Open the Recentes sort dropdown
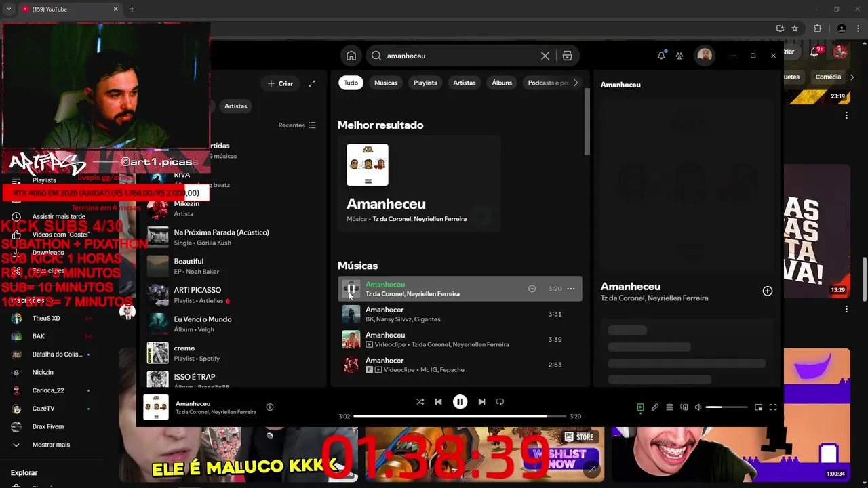Image resolution: width=868 pixels, height=488 pixels. [297, 125]
